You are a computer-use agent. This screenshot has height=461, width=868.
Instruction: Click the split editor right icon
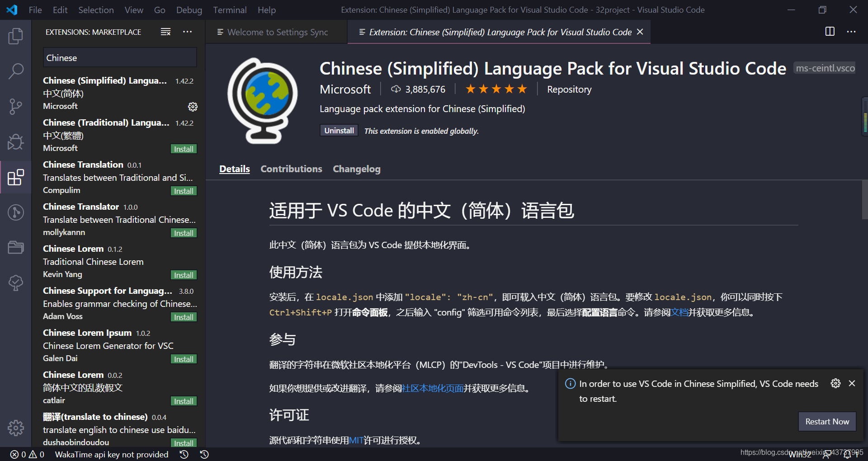830,32
